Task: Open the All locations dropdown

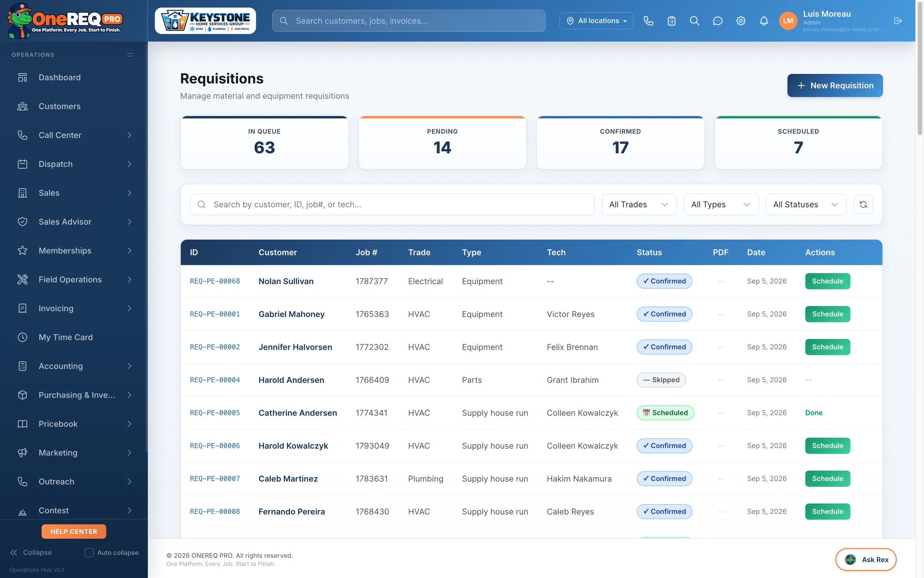Action: tap(596, 21)
